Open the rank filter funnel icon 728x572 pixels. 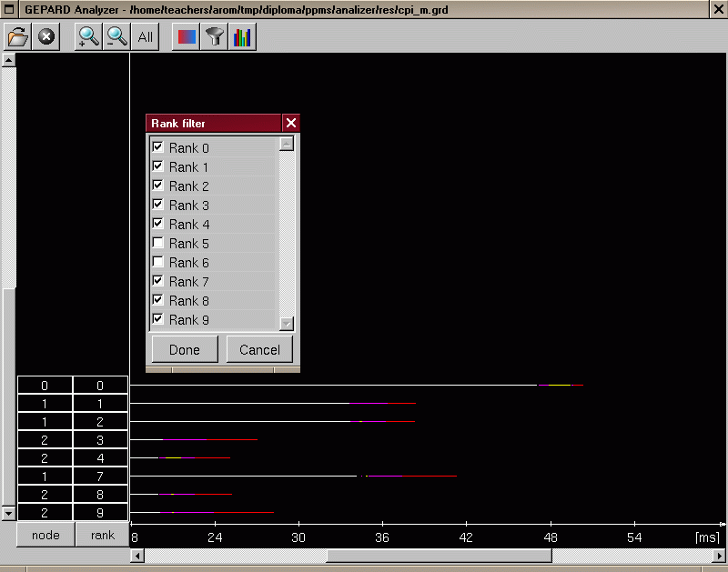coord(214,37)
